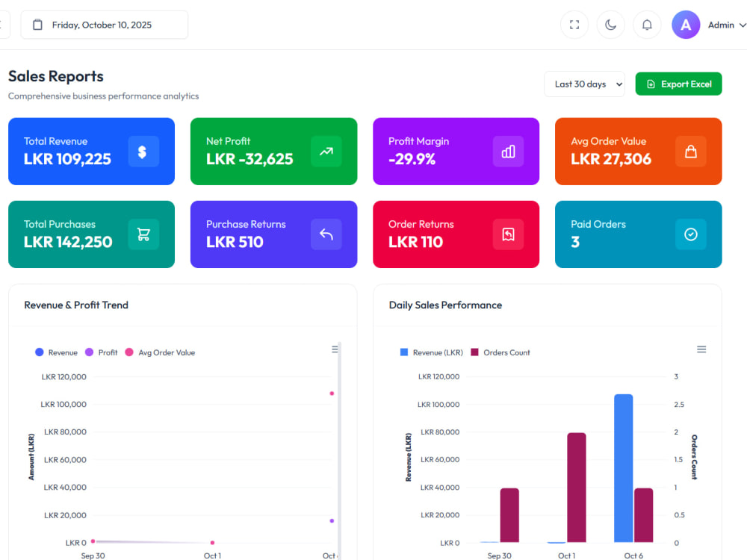Click the pink data point at Oct 1

pos(212,542)
